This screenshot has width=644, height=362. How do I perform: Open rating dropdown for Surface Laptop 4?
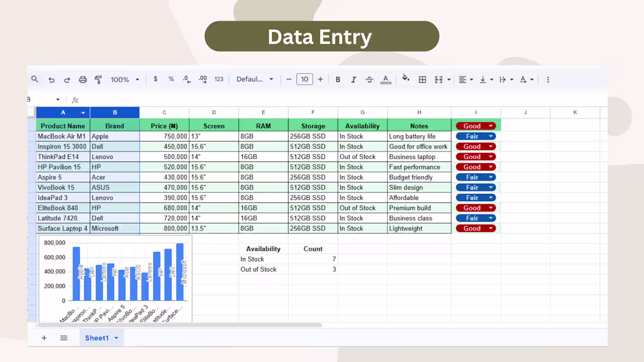491,229
